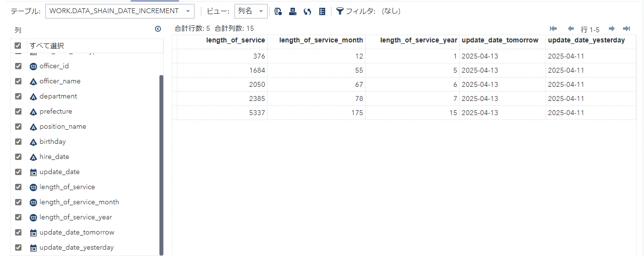This screenshot has height=256, width=644.
Task: Uncheck the department column checkbox
Action: (18, 96)
